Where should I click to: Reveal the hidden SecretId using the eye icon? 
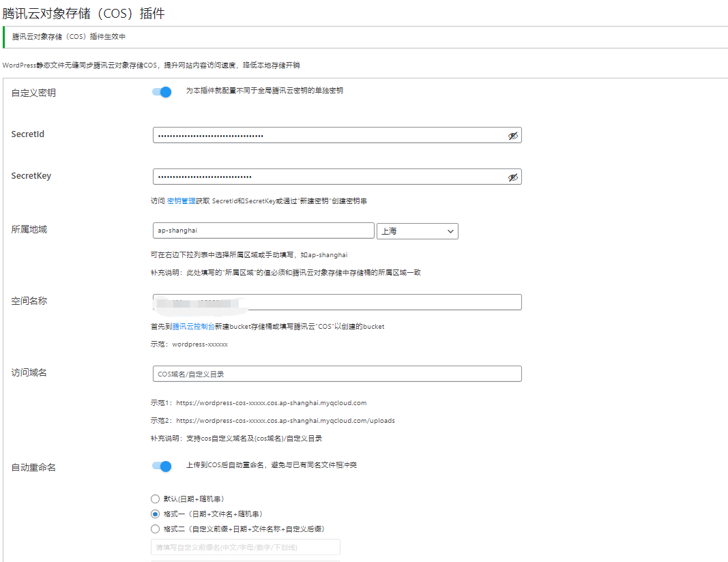coord(513,135)
